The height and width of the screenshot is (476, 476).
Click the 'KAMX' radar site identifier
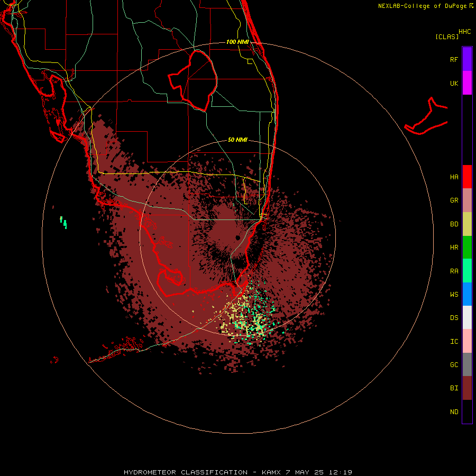pos(271,472)
